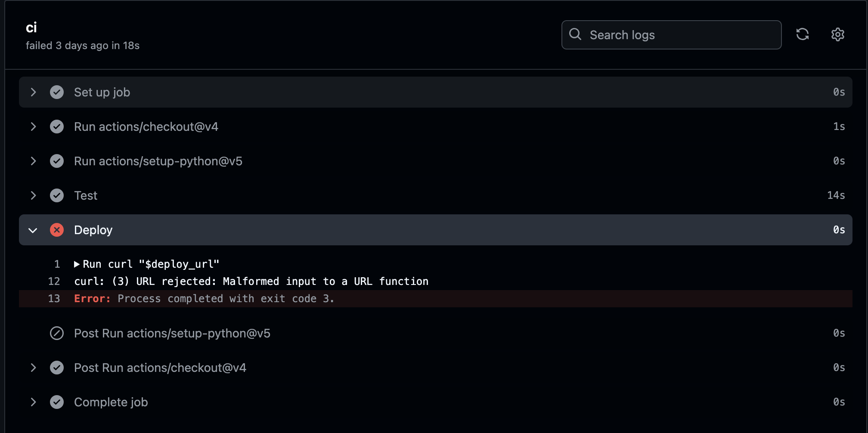The height and width of the screenshot is (433, 868).
Task: Click the 0s duration of Deploy step
Action: pyautogui.click(x=839, y=230)
